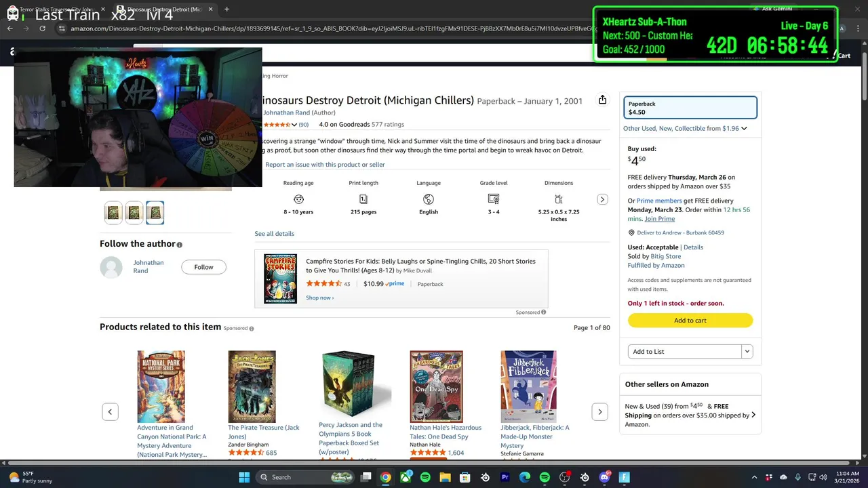Image resolution: width=868 pixels, height=488 pixels.
Task: Click taskbar clock showing 11:04 AM
Action: [x=848, y=477]
